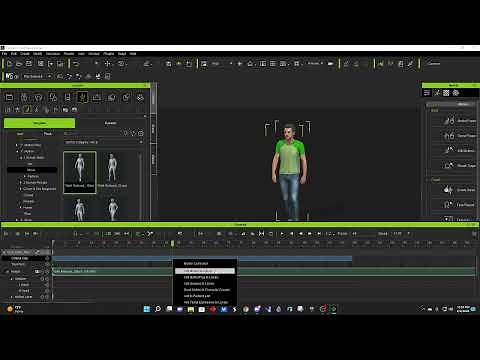Select the Move object tool icon
The width and height of the screenshot is (480, 360).
click(108, 63)
